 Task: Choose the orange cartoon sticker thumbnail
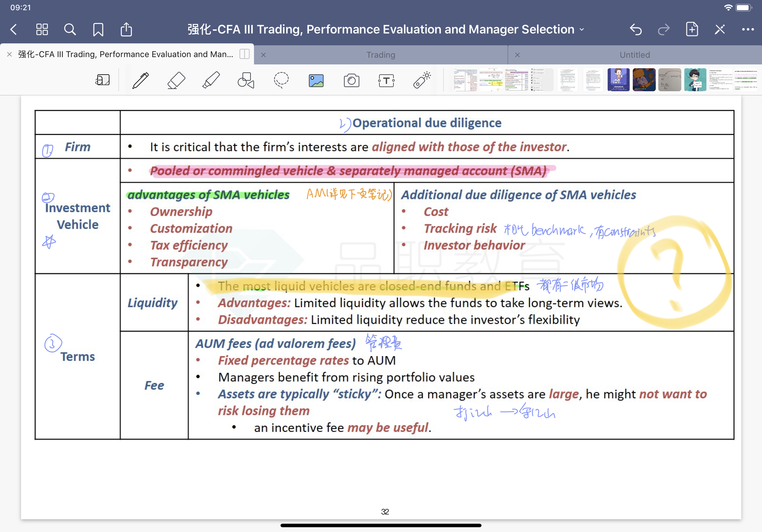[644, 80]
